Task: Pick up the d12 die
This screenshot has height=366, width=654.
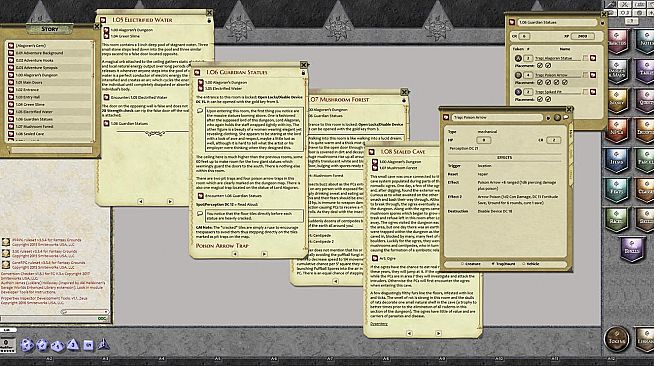Action: (42, 345)
